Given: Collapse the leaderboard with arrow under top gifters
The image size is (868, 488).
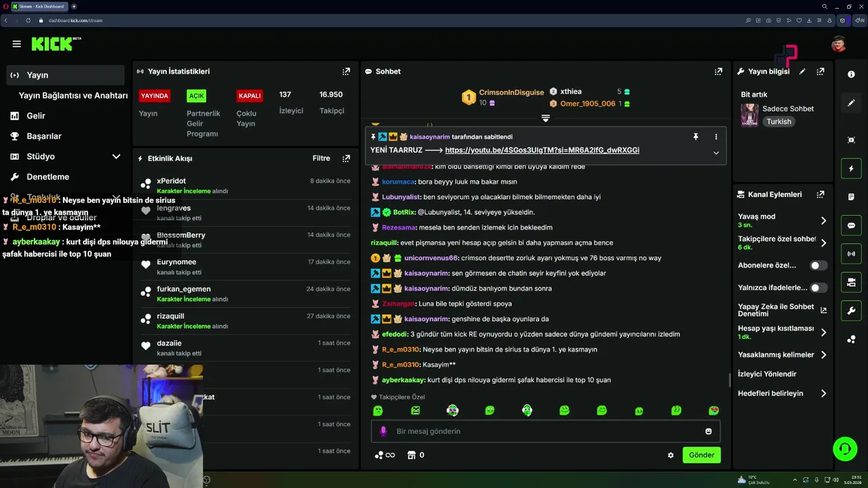Looking at the screenshot, I should [x=545, y=118].
